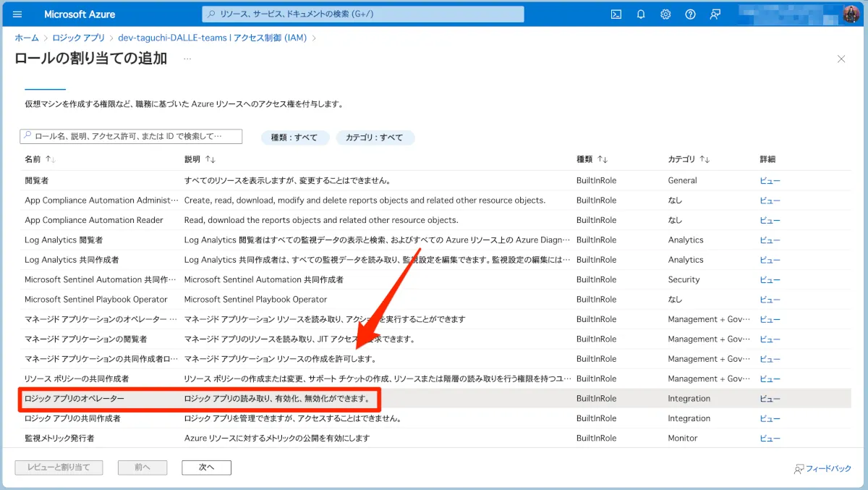Open the Azure portal hamburger menu
This screenshot has width=868, height=490.
pyautogui.click(x=17, y=14)
